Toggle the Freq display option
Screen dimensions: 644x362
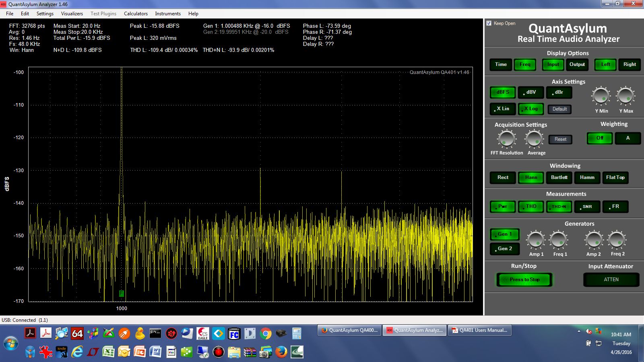pos(525,64)
